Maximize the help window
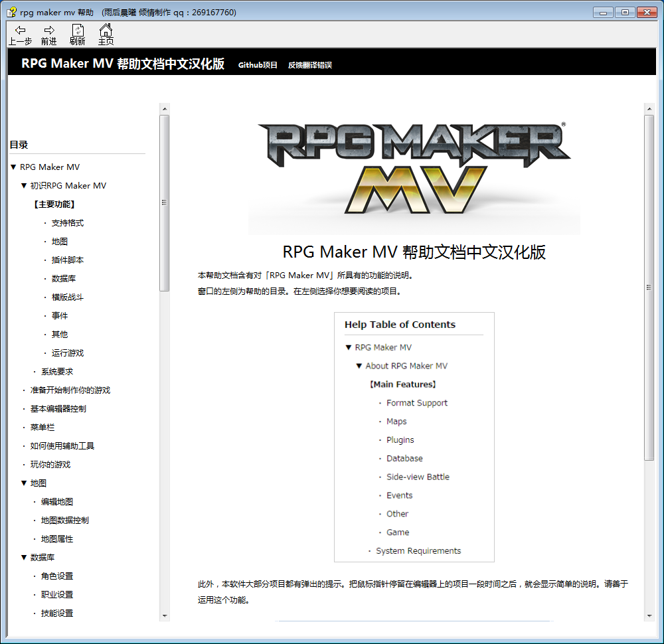 [x=625, y=12]
